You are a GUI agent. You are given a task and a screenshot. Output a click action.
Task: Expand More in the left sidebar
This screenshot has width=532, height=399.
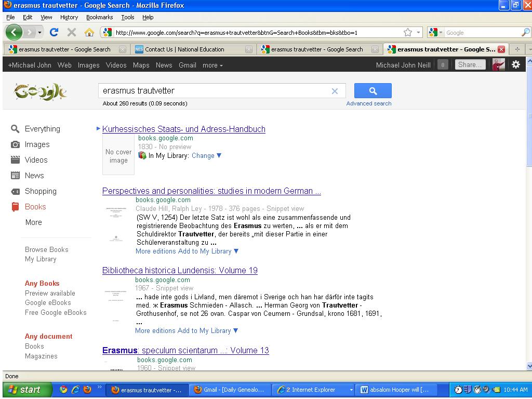[x=33, y=222]
